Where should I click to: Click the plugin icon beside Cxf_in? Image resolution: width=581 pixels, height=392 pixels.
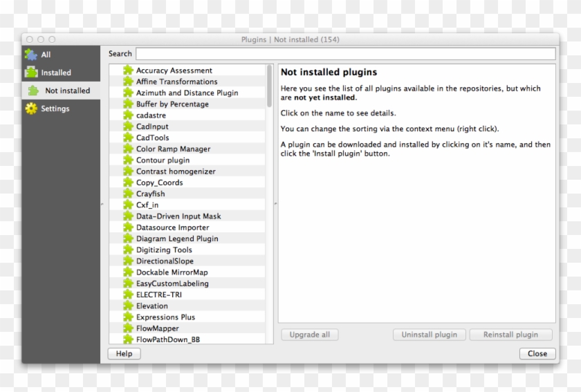coord(128,205)
